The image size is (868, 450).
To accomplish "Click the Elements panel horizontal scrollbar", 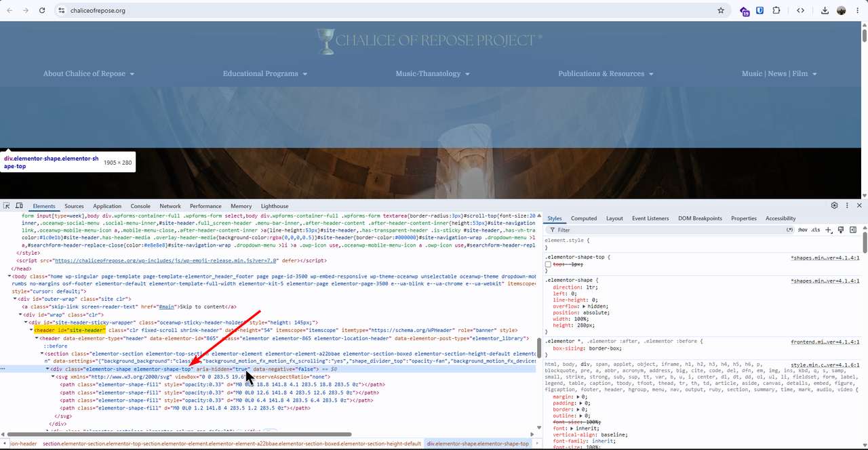I will 179,434.
